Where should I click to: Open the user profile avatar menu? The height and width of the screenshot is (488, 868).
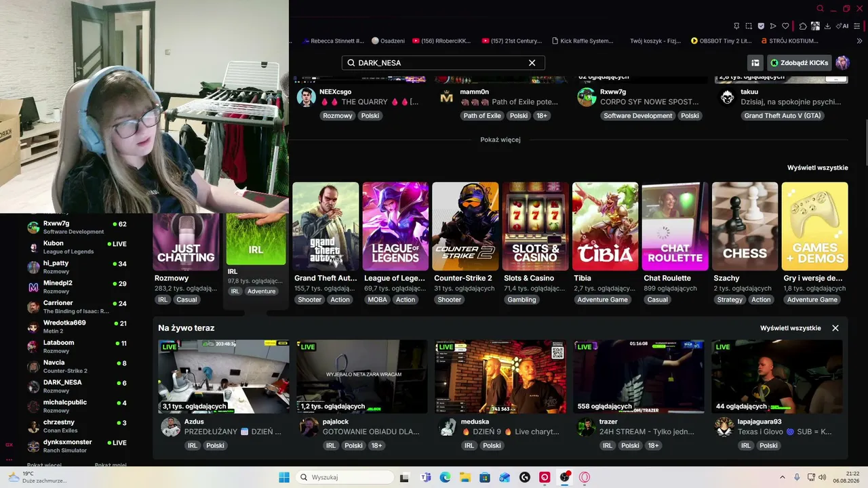[x=842, y=63]
